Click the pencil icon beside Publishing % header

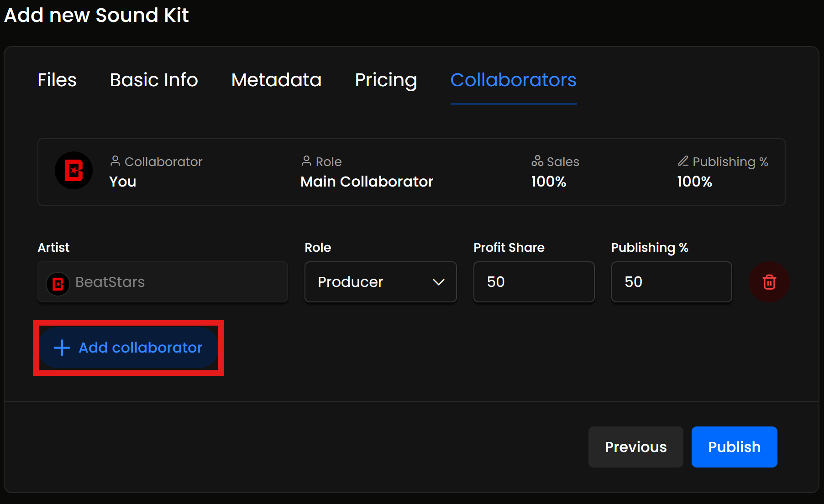click(x=683, y=161)
